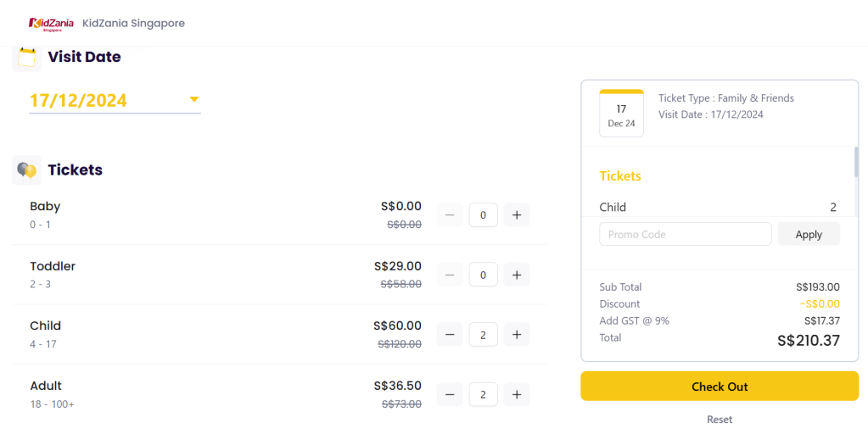Click the Child quantity number box
The width and height of the screenshot is (868, 434).
click(x=483, y=335)
